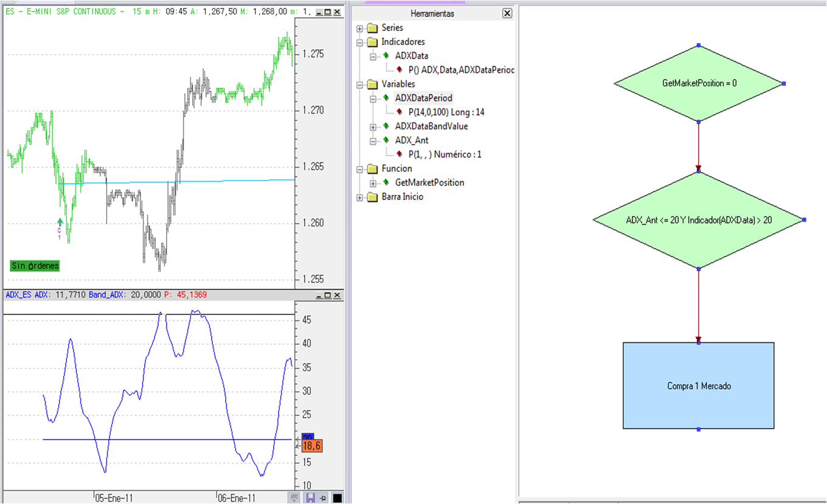827x504 pixels.
Task: Click the green buy arrow marker on the price chart
Action: point(60,222)
